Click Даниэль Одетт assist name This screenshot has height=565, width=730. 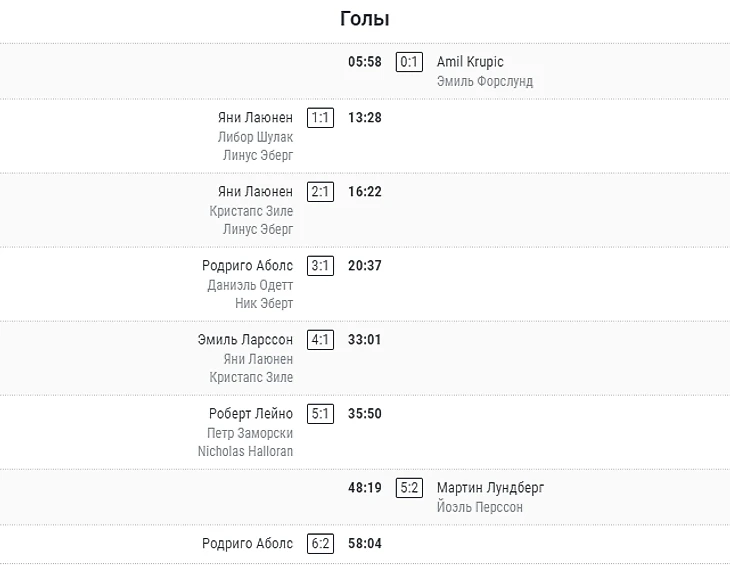click(x=250, y=285)
